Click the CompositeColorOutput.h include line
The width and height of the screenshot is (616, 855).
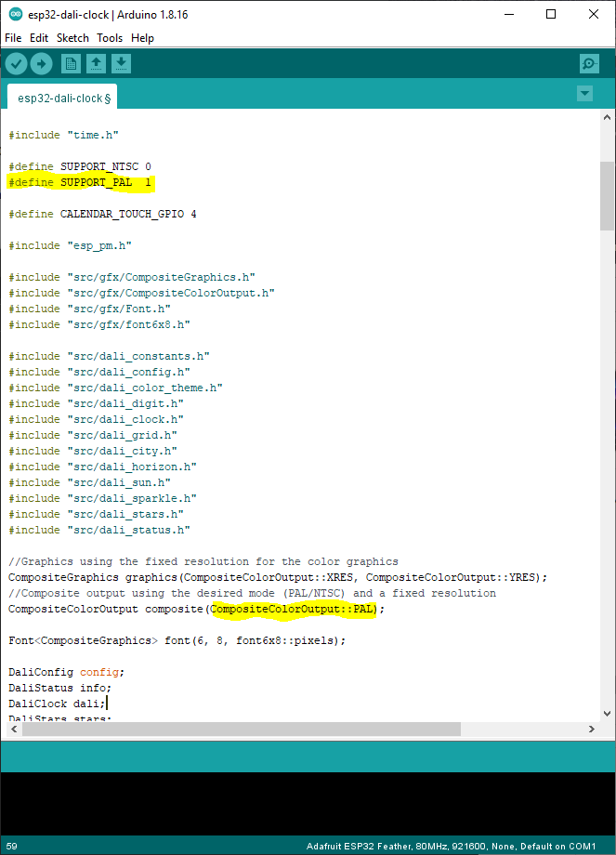(x=142, y=293)
